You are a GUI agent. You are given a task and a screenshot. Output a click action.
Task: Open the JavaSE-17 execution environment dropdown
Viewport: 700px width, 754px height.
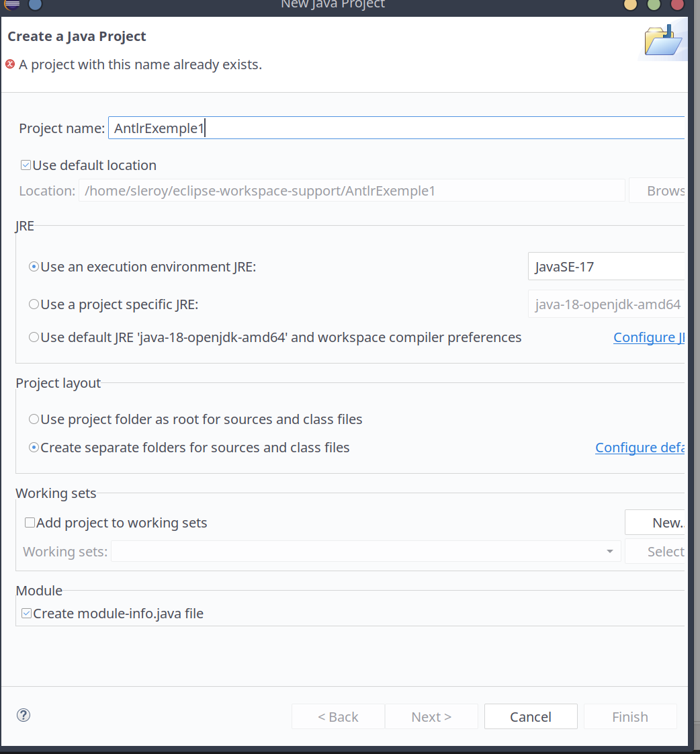pos(606,267)
